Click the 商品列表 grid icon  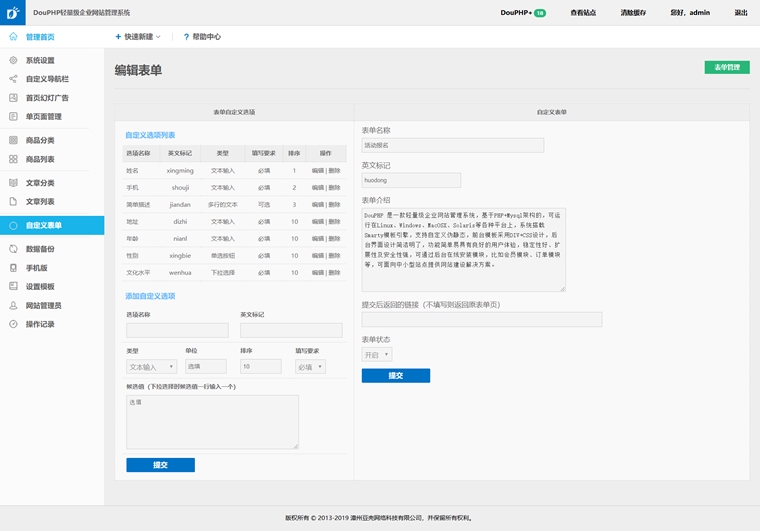pos(13,159)
